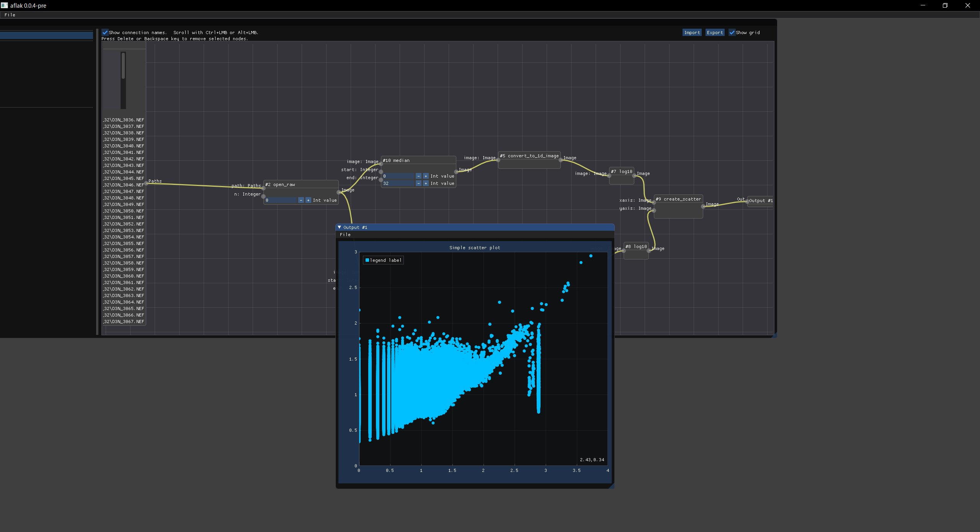This screenshot has width=980, height=532.
Task: Click the open_raw Image output pin
Action: tap(339, 192)
